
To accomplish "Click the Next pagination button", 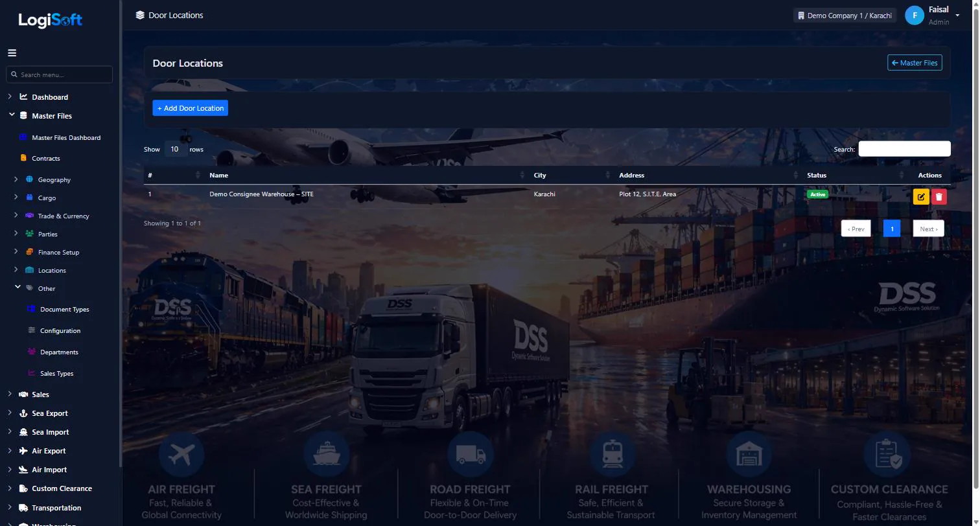I will pyautogui.click(x=929, y=229).
